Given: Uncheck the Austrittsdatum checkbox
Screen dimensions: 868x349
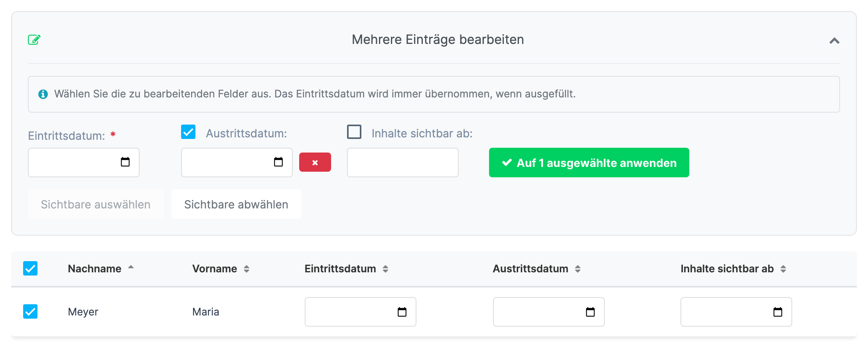Looking at the screenshot, I should pos(188,132).
